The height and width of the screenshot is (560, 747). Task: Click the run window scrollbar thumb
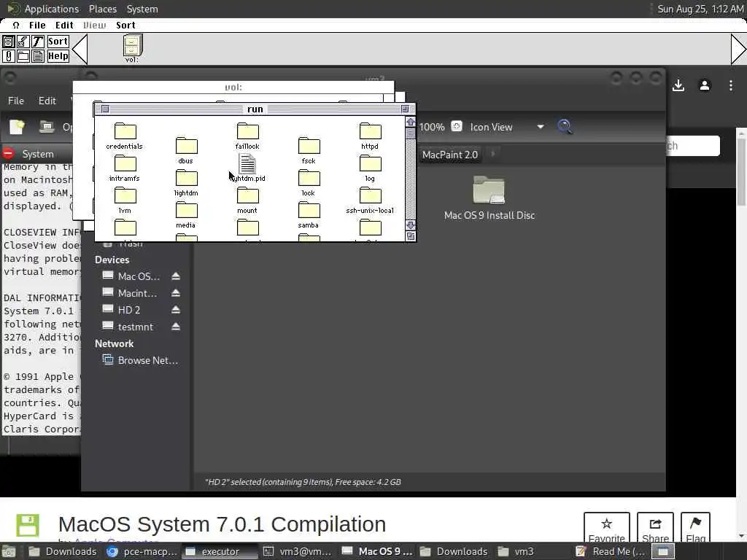(410, 133)
